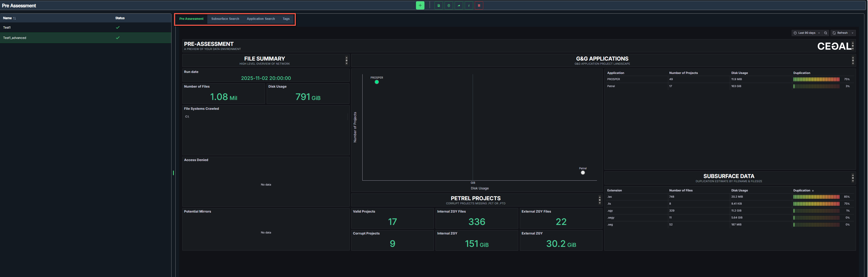868x277 pixels.
Task: Click the zoom out time range icon
Action: coord(825,33)
